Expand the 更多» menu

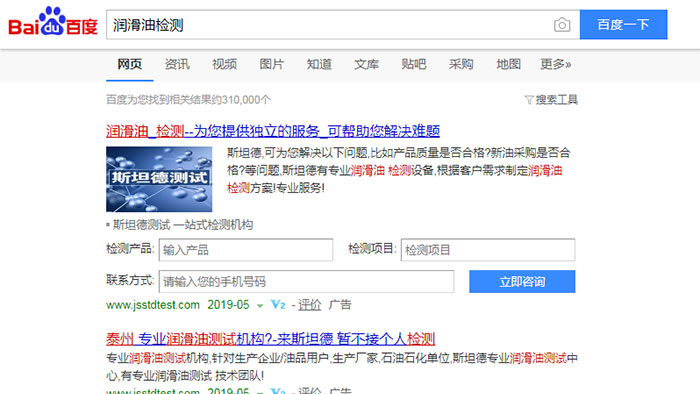coord(555,64)
